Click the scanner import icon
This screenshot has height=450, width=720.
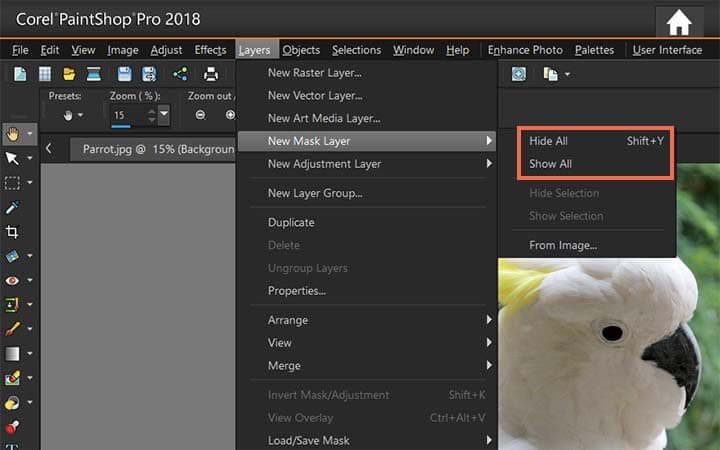click(x=94, y=74)
